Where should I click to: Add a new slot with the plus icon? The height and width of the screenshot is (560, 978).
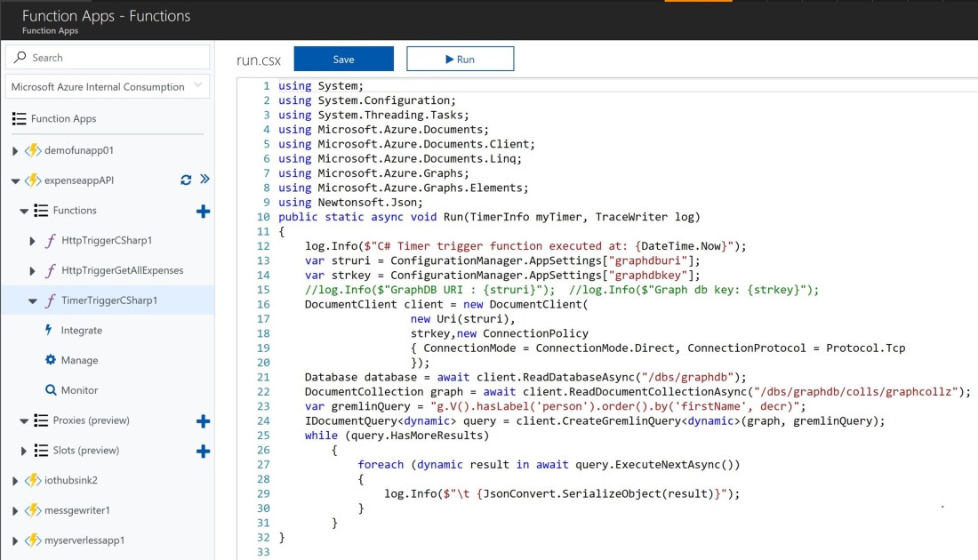tap(203, 451)
